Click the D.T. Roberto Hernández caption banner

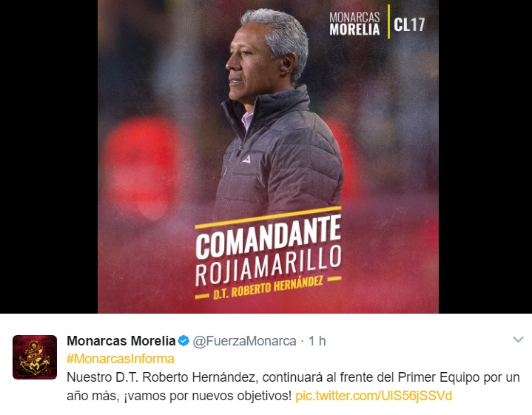point(268,288)
